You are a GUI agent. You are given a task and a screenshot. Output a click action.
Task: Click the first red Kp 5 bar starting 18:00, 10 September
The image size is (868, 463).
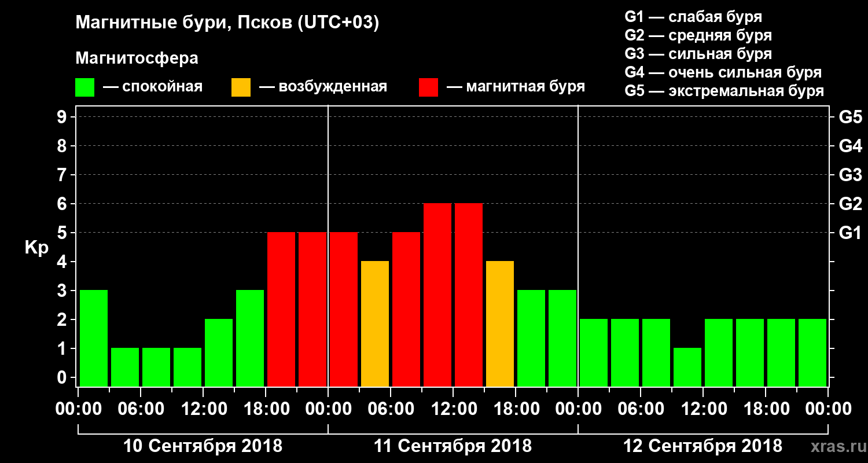coord(281,309)
